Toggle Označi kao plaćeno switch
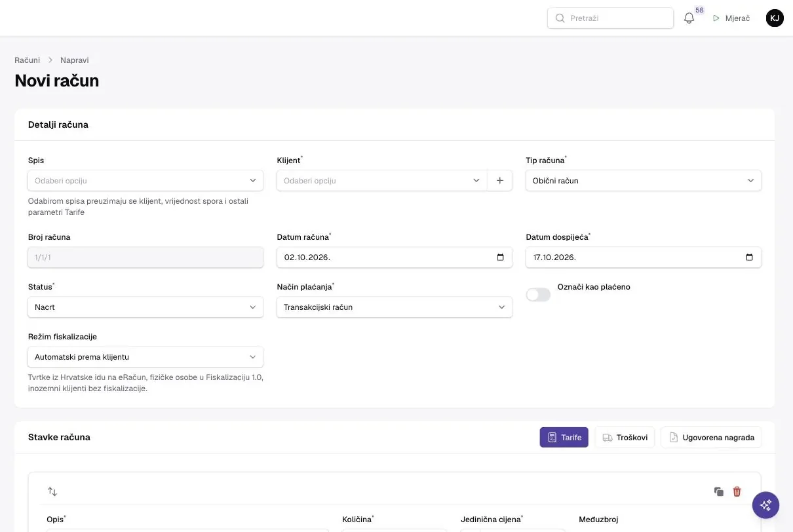Image resolution: width=793 pixels, height=532 pixels. pos(538,295)
